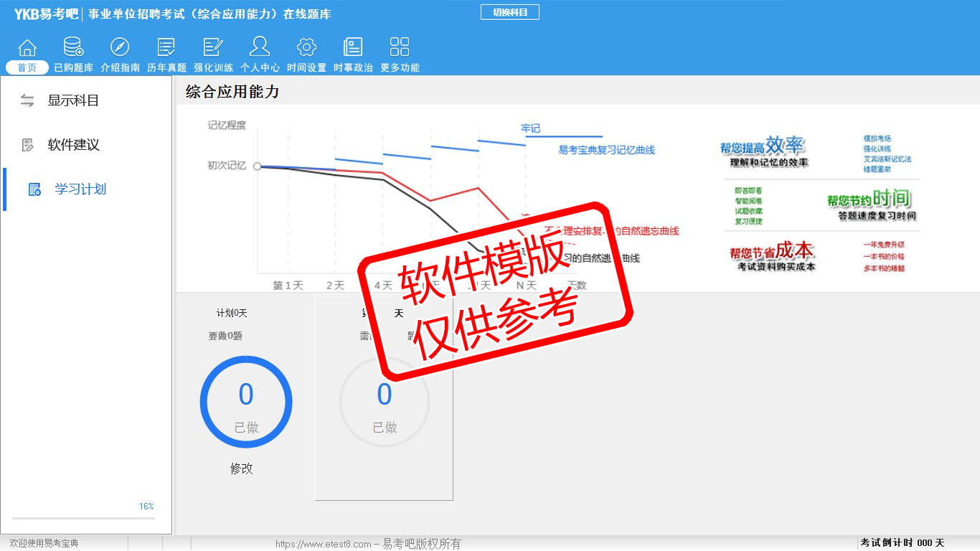Viewport: 980px width, 551px height.
Task: Click the 切换科目 switch subject button
Action: click(509, 12)
